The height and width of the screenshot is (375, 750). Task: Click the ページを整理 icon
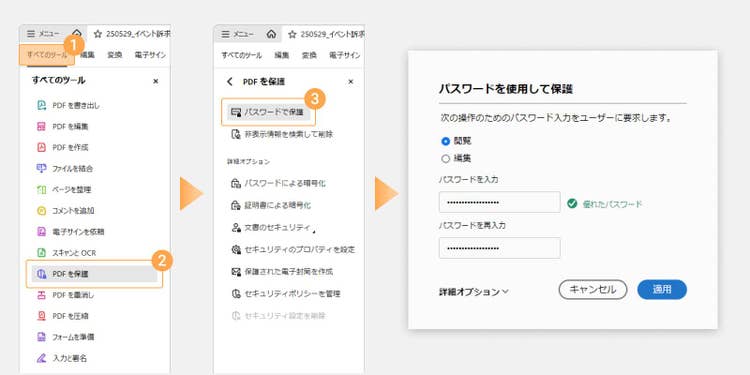coord(42,189)
